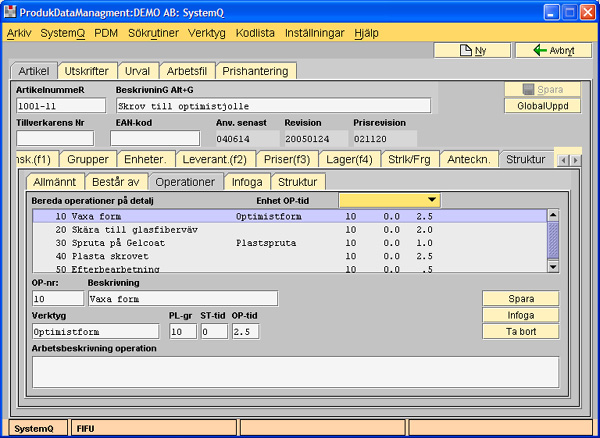Click the operations list scroll down arrow

pyautogui.click(x=553, y=266)
